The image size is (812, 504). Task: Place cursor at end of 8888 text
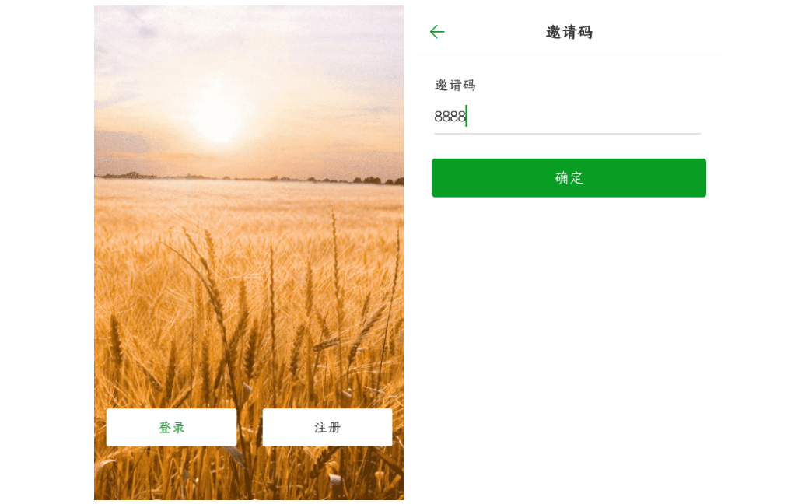click(x=467, y=117)
